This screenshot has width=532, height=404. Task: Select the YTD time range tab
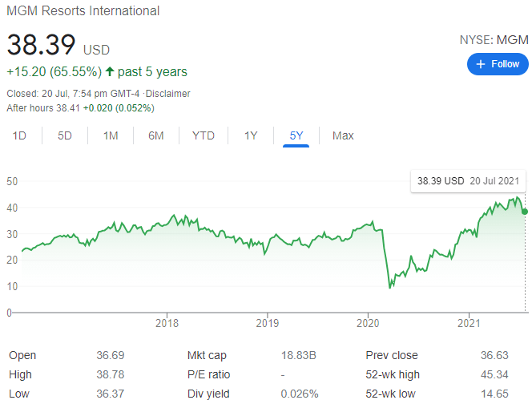tap(204, 135)
